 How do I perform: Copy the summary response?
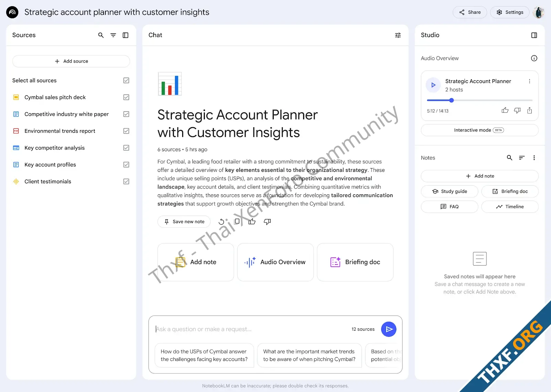tap(237, 222)
